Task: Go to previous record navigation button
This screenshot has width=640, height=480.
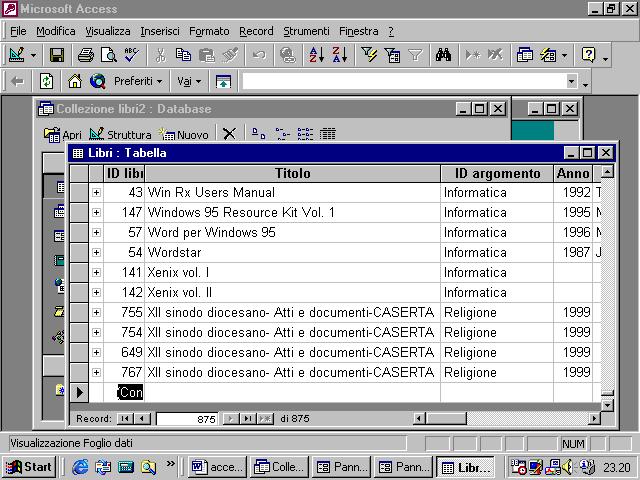Action: click(142, 418)
